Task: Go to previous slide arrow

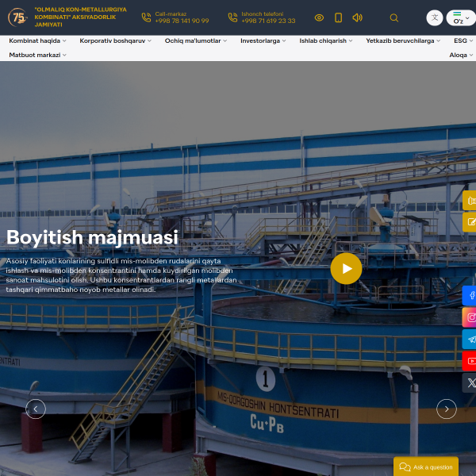Action: tap(36, 409)
